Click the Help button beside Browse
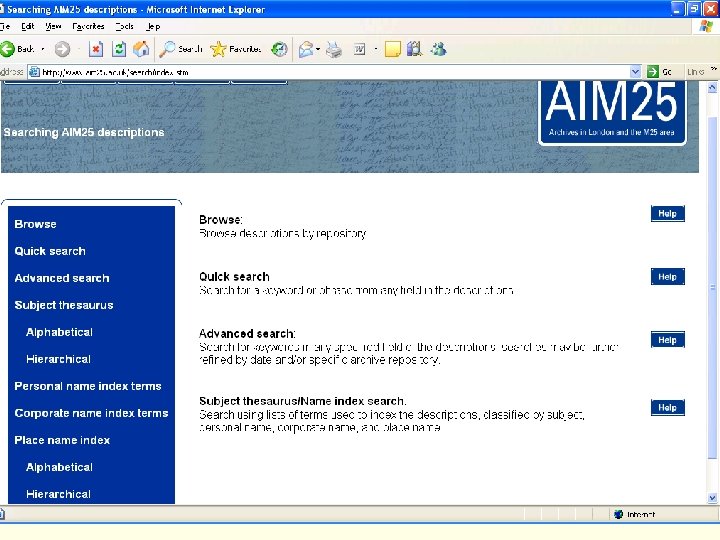This screenshot has width=720, height=540. [x=668, y=214]
